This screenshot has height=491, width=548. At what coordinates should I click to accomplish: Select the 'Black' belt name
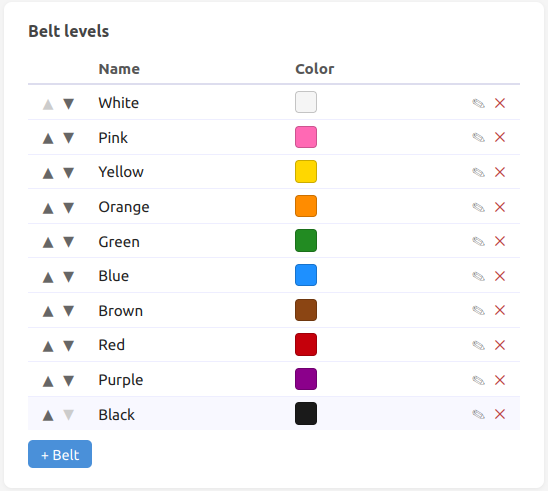117,415
